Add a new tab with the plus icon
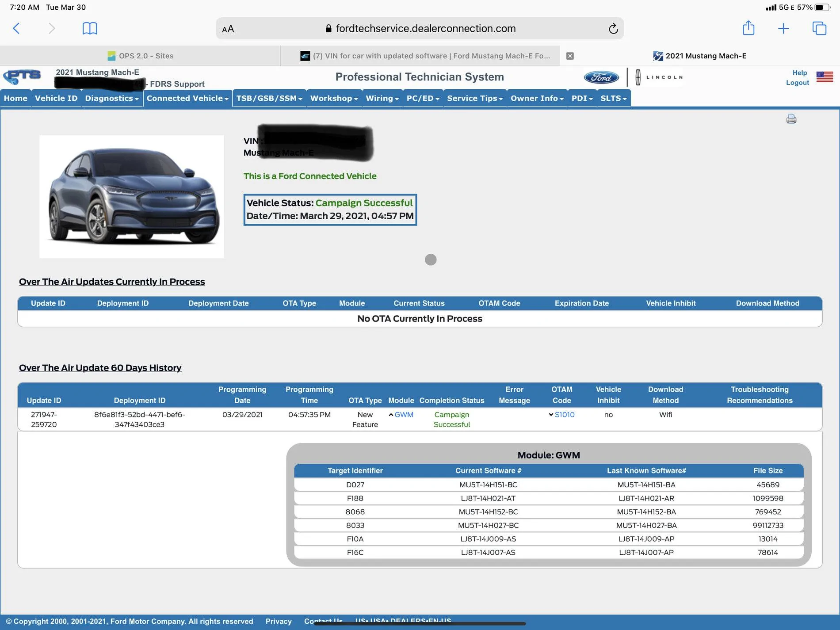This screenshot has height=630, width=840. 783,28
